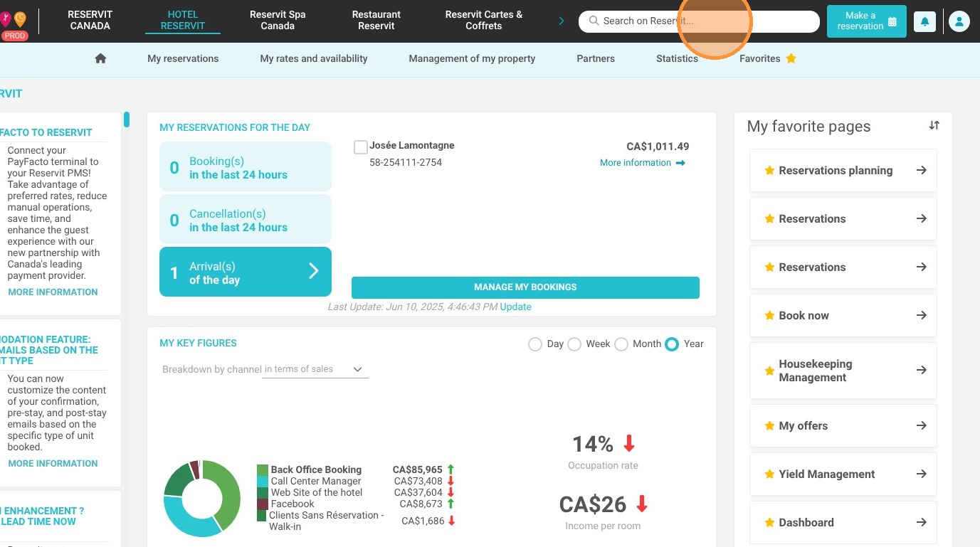Show Cancellation(s) in the last 24 hours
980x547 pixels.
coord(246,221)
